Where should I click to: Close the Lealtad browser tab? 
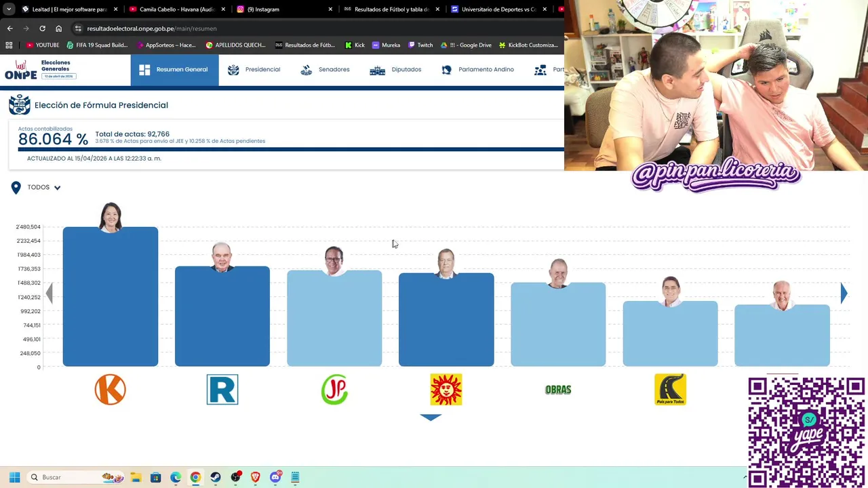[115, 9]
